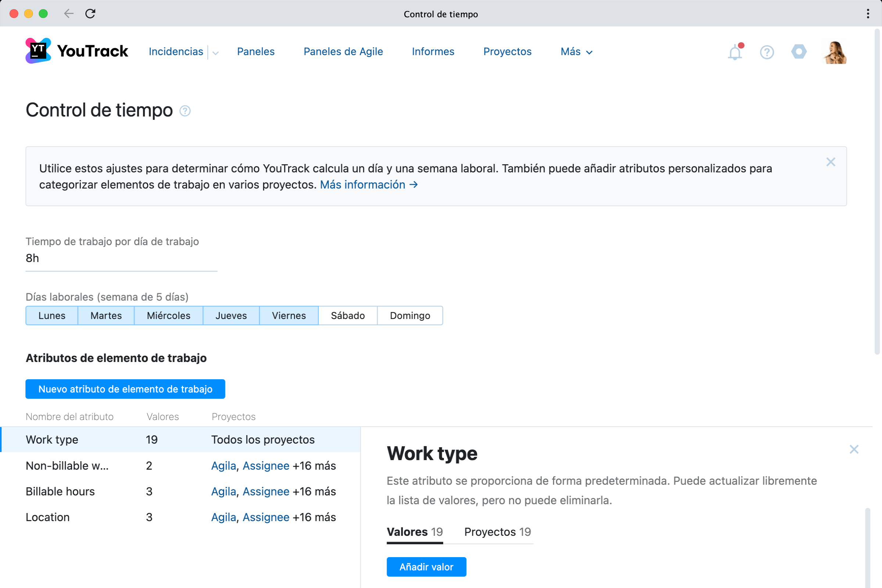
Task: Click Nuevo atributo de elemento de trabajo button
Action: click(x=125, y=389)
